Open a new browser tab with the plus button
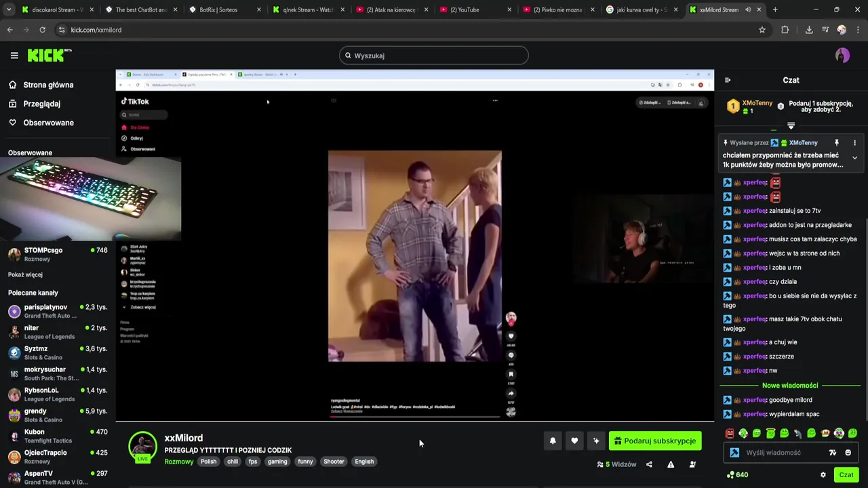 (775, 9)
